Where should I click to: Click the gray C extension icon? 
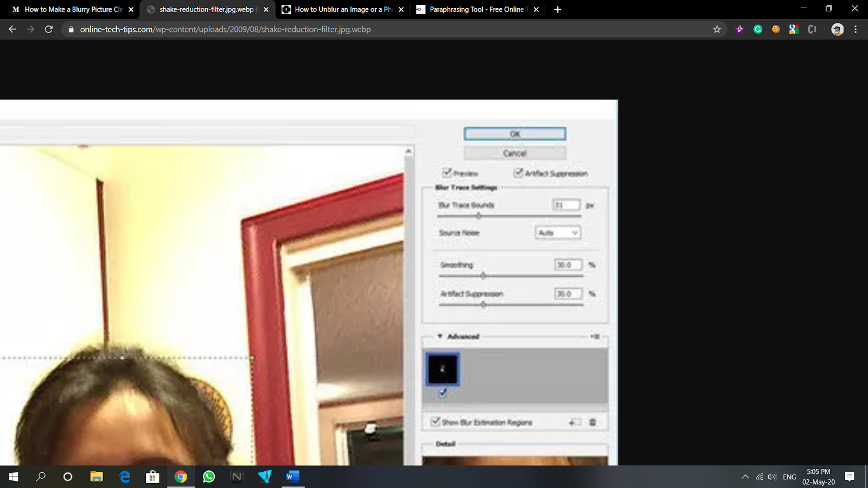click(x=812, y=29)
